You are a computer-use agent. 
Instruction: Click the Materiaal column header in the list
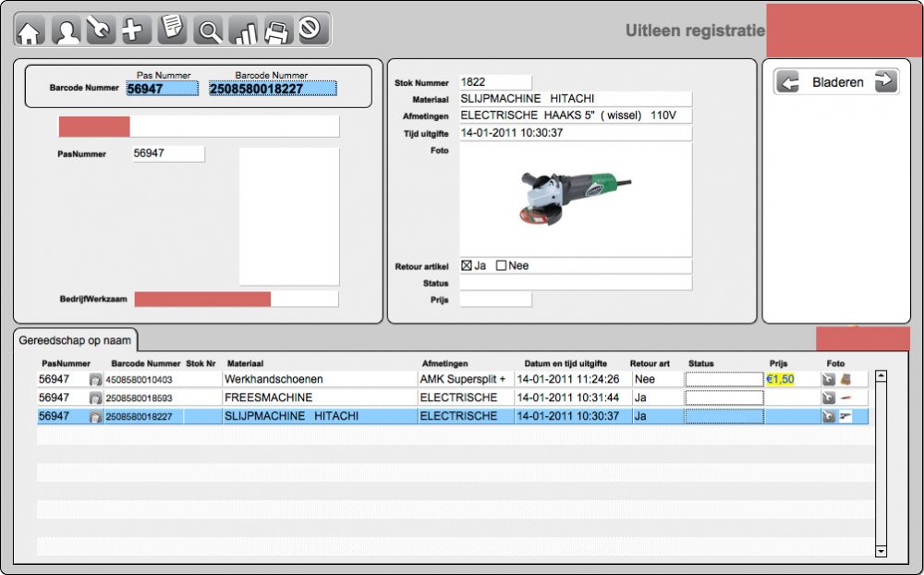[245, 363]
